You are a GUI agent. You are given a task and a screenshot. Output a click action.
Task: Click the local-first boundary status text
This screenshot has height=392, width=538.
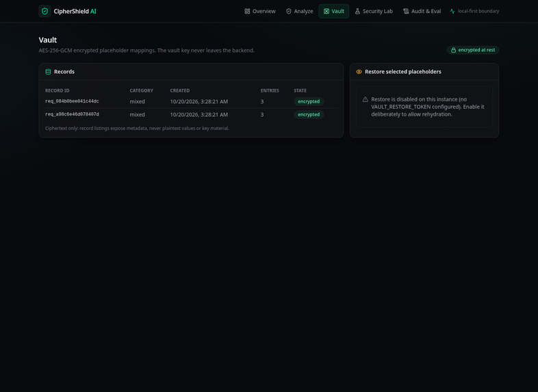click(478, 12)
